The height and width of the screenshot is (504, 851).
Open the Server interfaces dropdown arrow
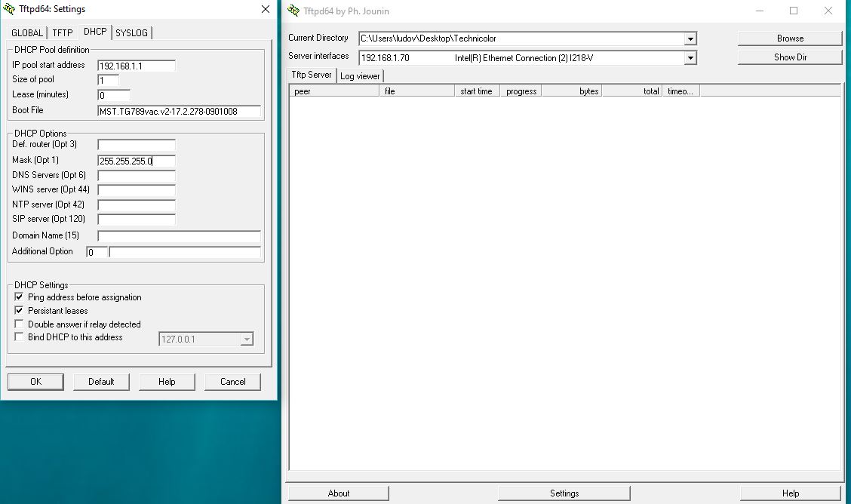tap(690, 57)
